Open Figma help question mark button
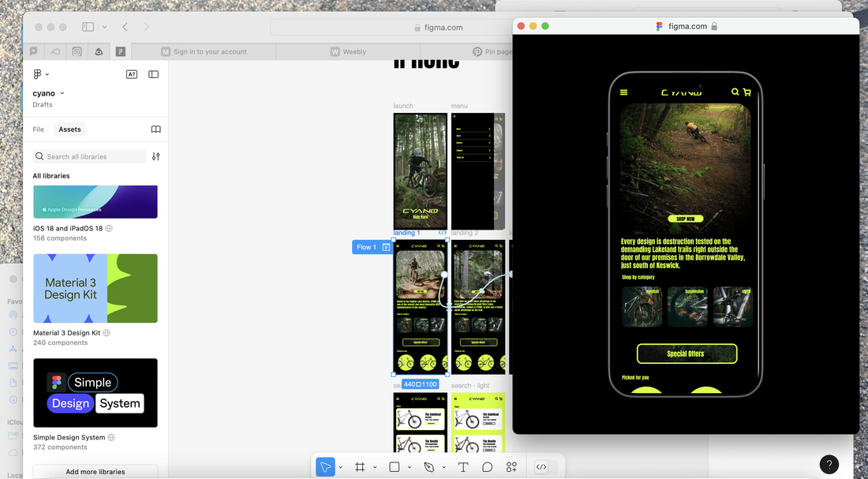Image resolution: width=868 pixels, height=479 pixels. pos(829,465)
